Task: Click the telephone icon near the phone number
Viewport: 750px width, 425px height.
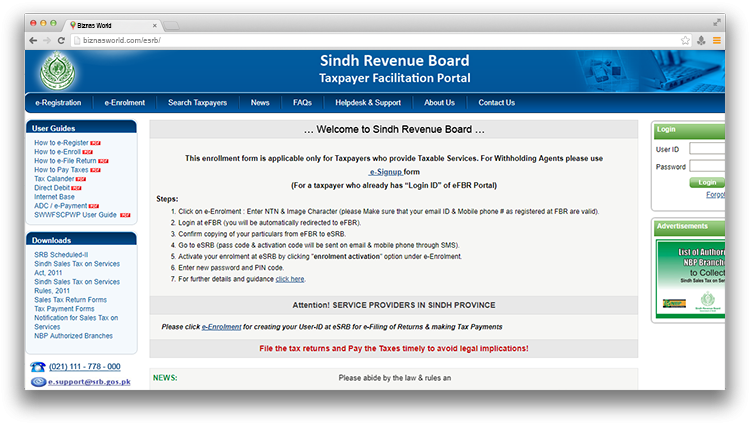Action: point(38,367)
